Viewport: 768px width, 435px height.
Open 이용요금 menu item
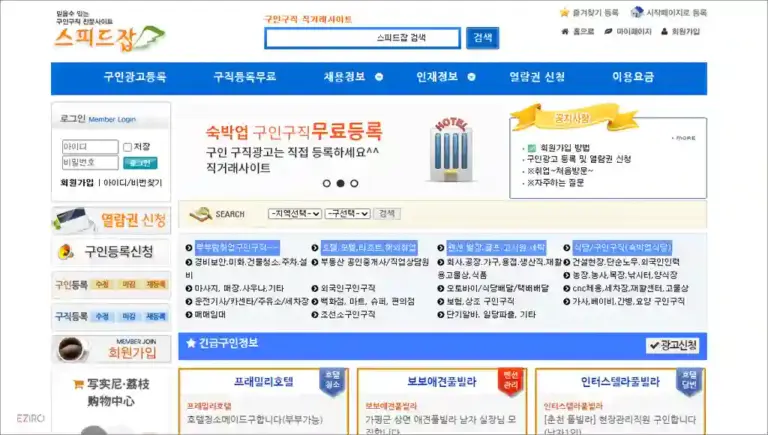pyautogui.click(x=633, y=77)
